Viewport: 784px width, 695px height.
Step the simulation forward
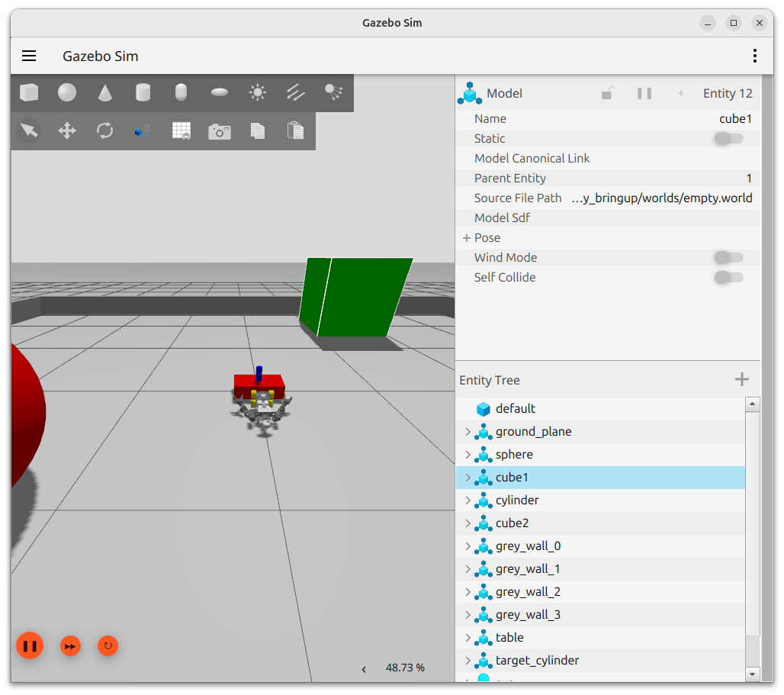(x=70, y=646)
